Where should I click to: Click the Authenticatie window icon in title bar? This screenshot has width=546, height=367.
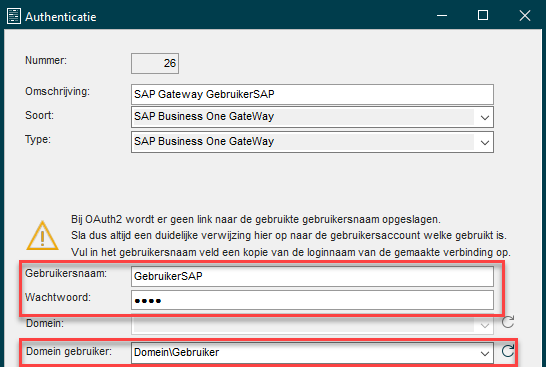pyautogui.click(x=14, y=16)
